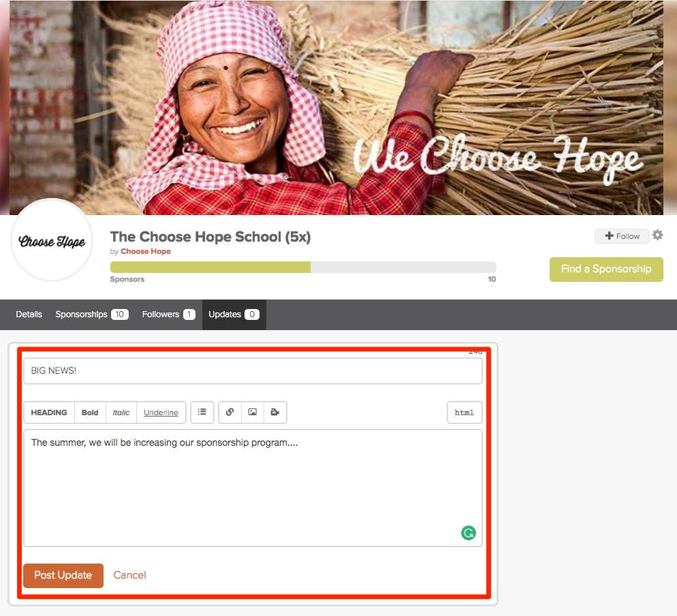Viewport: 677px width, 616px height.
Task: Open the Followers tab
Action: point(169,314)
